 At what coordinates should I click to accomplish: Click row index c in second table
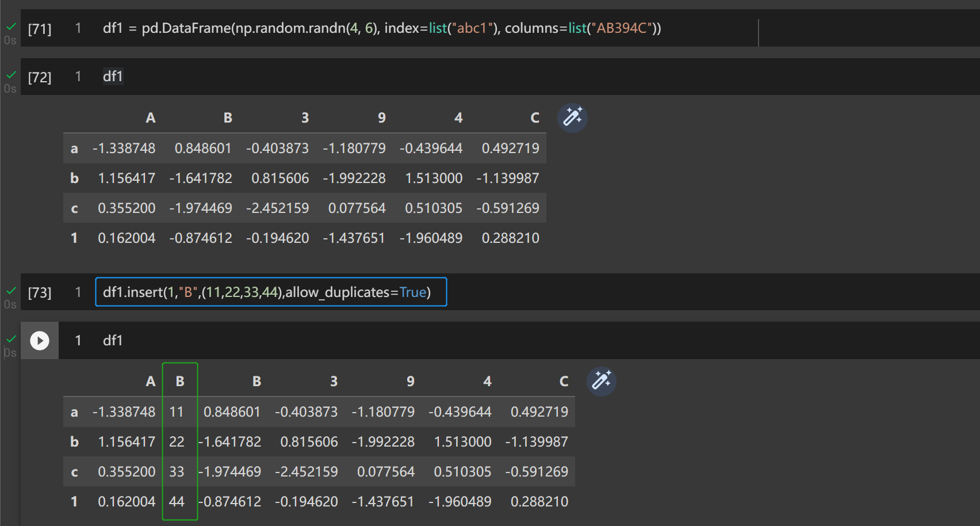tap(74, 472)
